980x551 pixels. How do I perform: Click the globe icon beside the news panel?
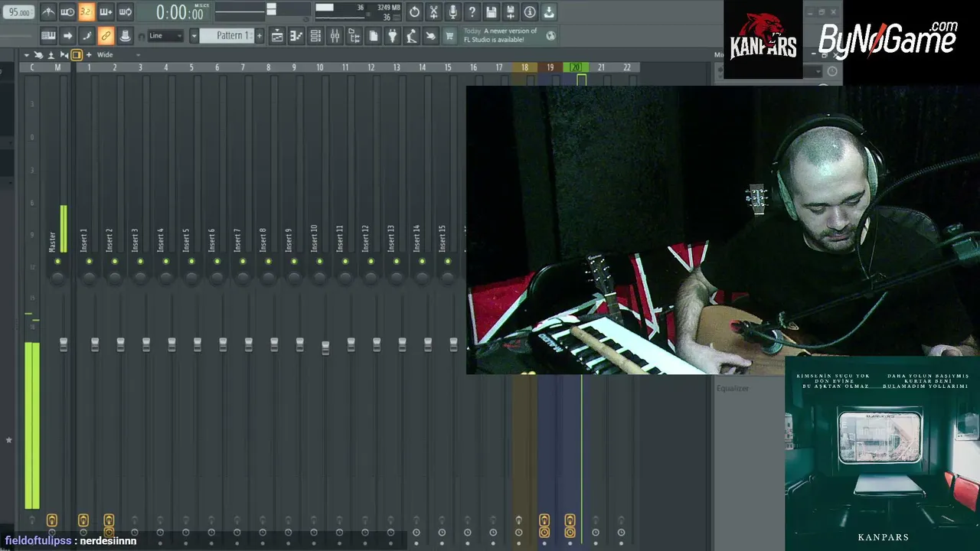[550, 35]
